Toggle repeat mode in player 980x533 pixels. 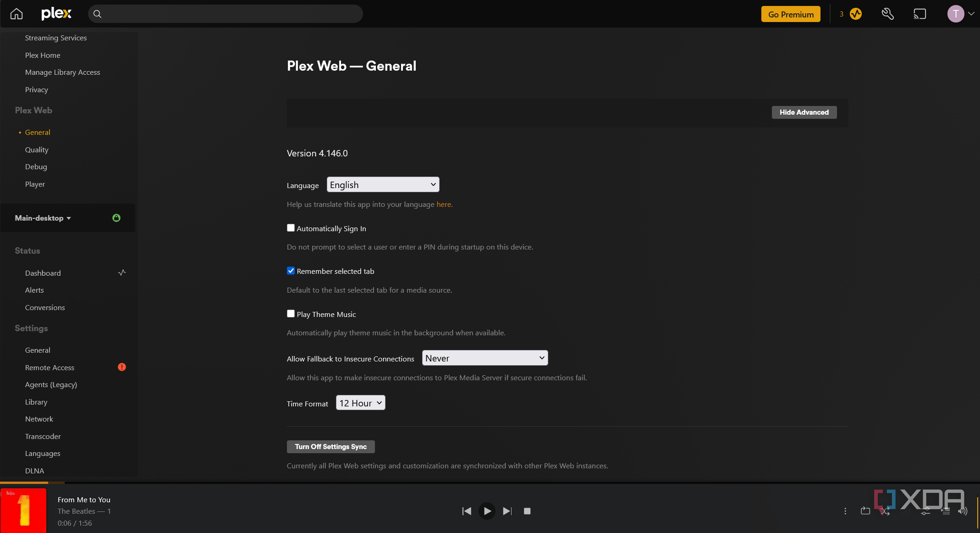(865, 511)
